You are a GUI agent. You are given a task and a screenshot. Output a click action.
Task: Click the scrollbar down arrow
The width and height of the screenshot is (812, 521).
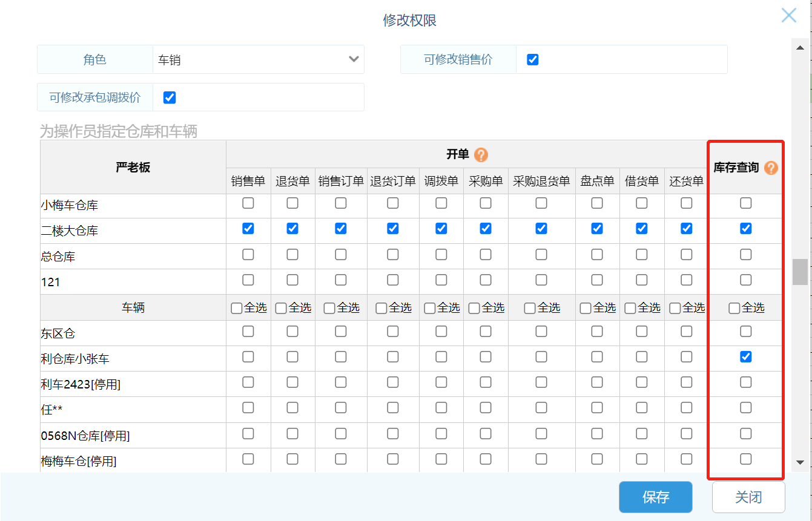coord(800,462)
